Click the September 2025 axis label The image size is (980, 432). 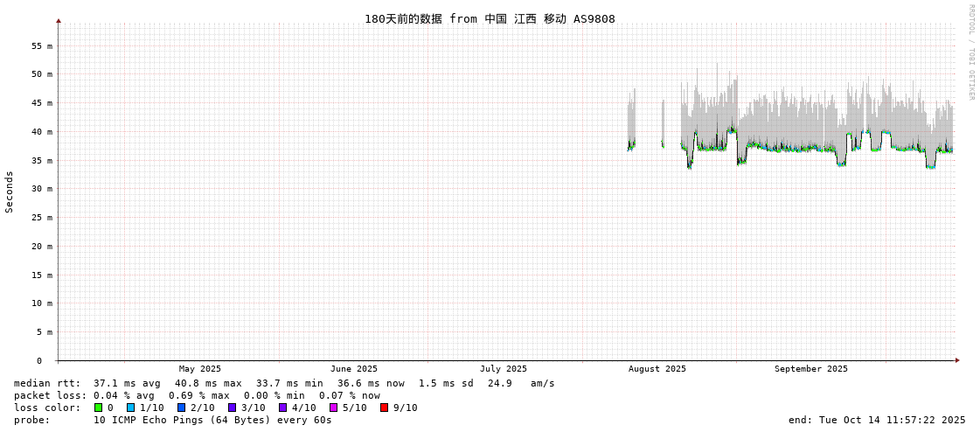(x=811, y=369)
